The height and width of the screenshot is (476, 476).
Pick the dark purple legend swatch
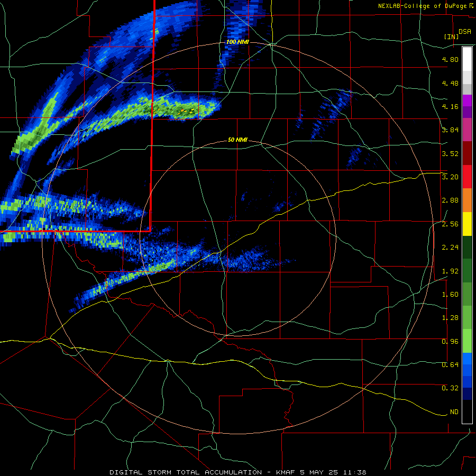tap(467, 112)
